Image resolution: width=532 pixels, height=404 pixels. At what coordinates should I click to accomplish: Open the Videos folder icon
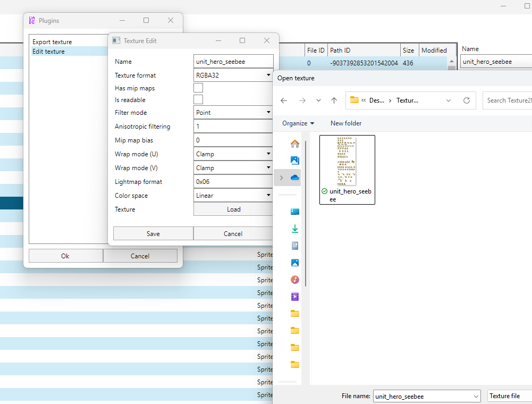point(295,297)
